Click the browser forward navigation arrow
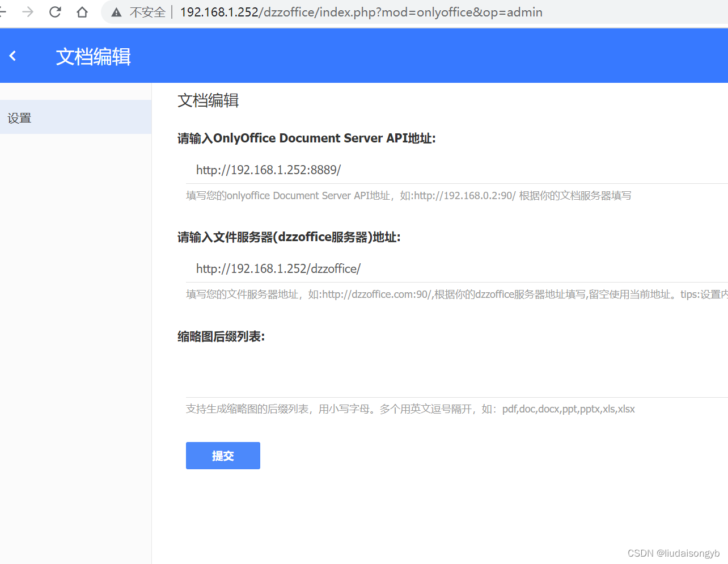728x564 pixels. (27, 11)
